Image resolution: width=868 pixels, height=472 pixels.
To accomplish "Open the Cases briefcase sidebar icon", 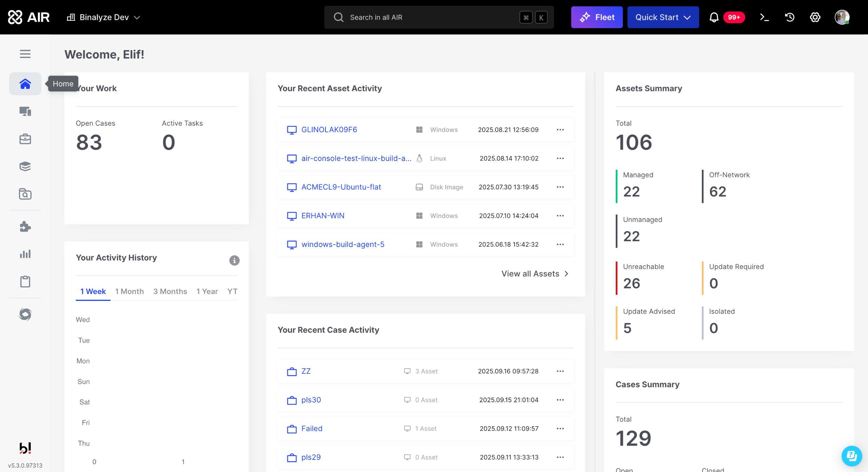I will (25, 139).
